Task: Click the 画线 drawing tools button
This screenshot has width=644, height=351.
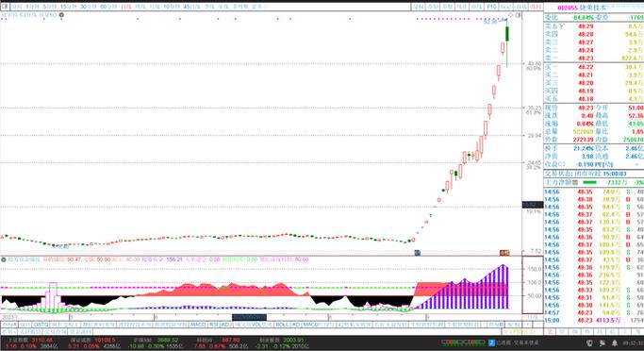Action: point(476,7)
